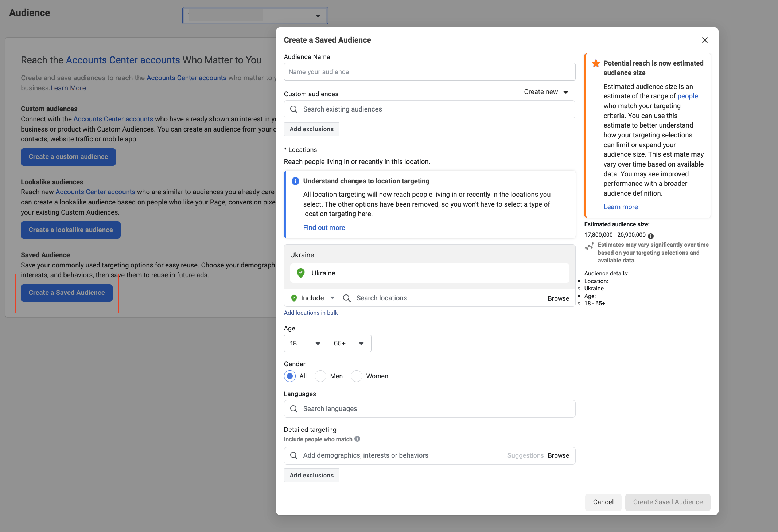Click the Search languages field
The height and width of the screenshot is (532, 778).
(429, 409)
